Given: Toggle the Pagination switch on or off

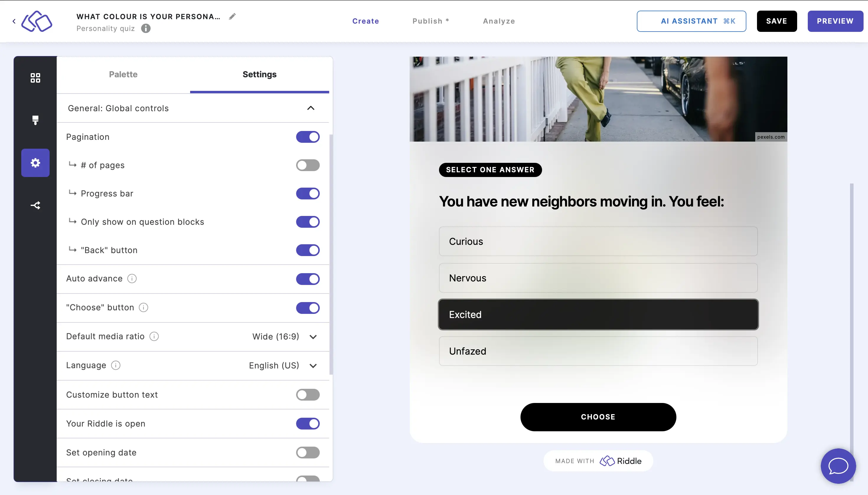Looking at the screenshot, I should (308, 136).
